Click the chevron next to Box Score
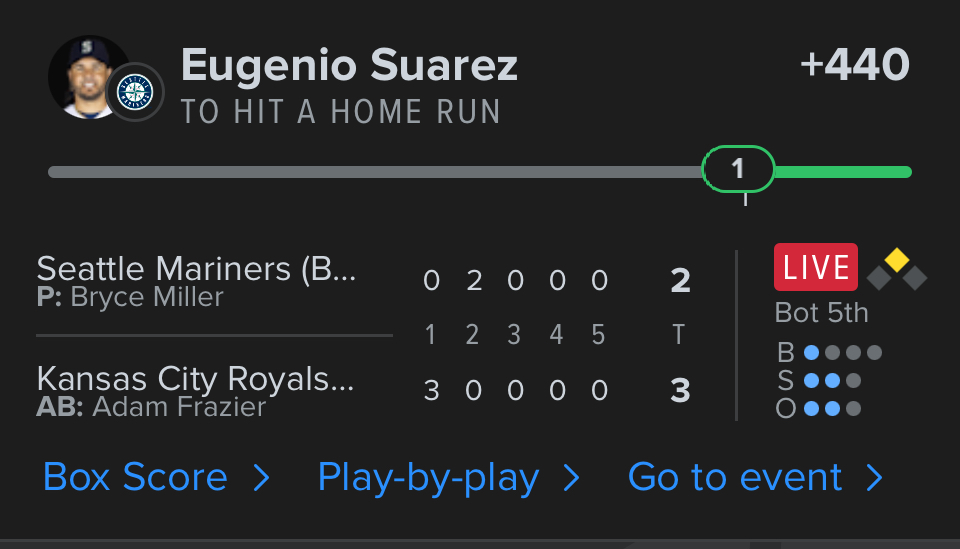960x549 pixels. pos(262,478)
